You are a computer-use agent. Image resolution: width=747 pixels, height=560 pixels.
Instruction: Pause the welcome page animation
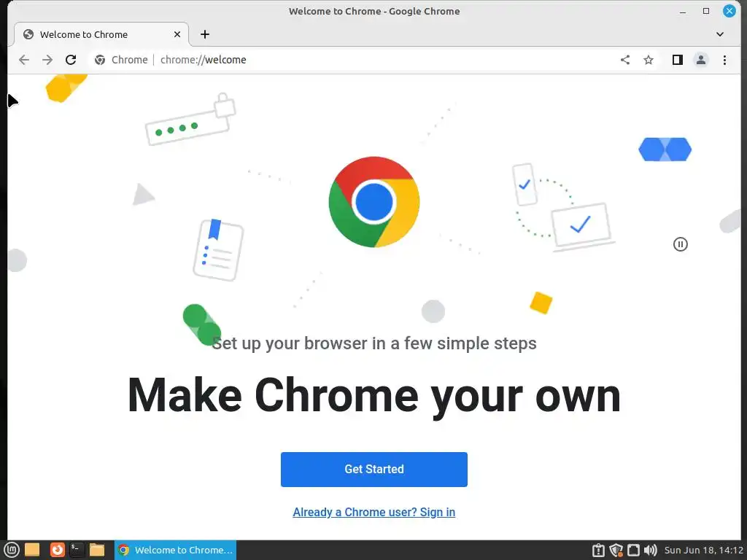pyautogui.click(x=681, y=244)
